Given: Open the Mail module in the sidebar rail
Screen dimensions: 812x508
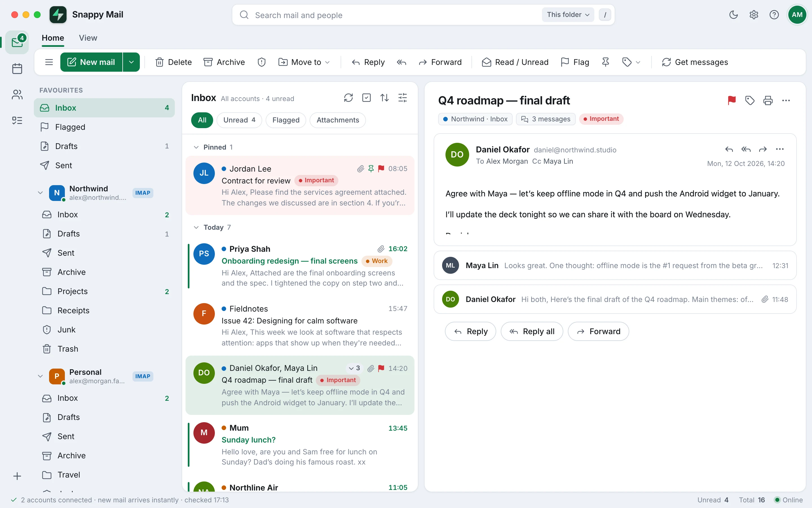Looking at the screenshot, I should coord(17,42).
